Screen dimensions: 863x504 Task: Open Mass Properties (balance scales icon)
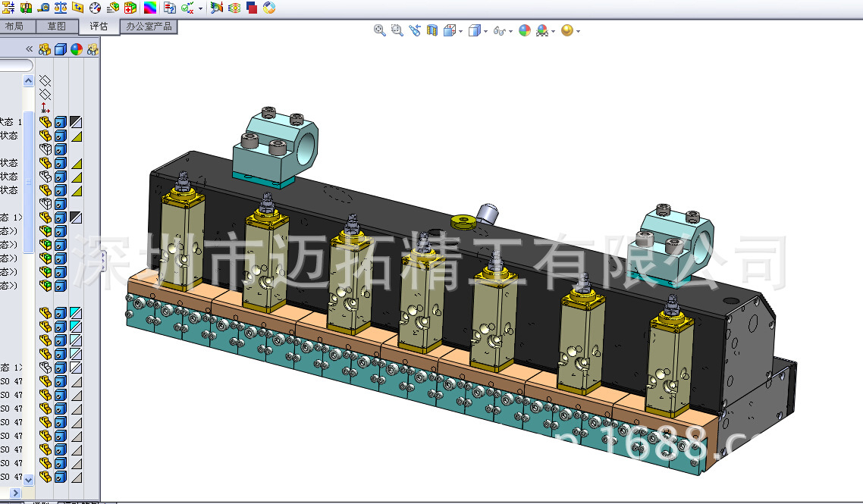(61, 8)
